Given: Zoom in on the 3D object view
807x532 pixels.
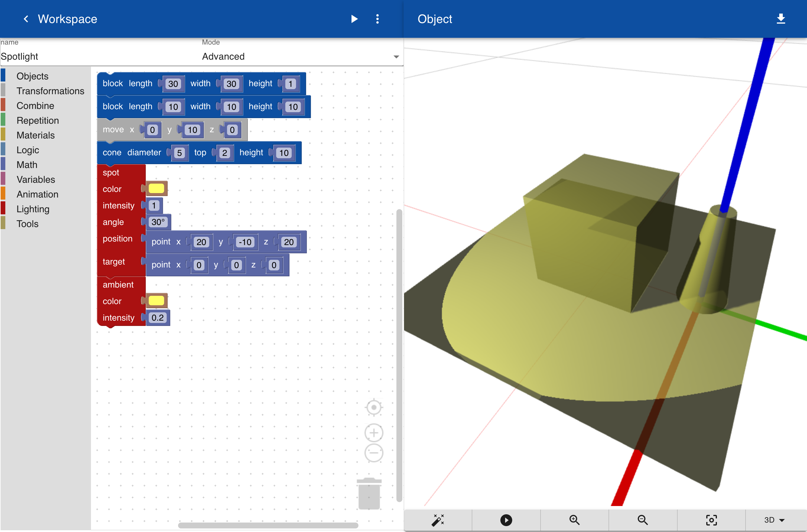Looking at the screenshot, I should (575, 520).
